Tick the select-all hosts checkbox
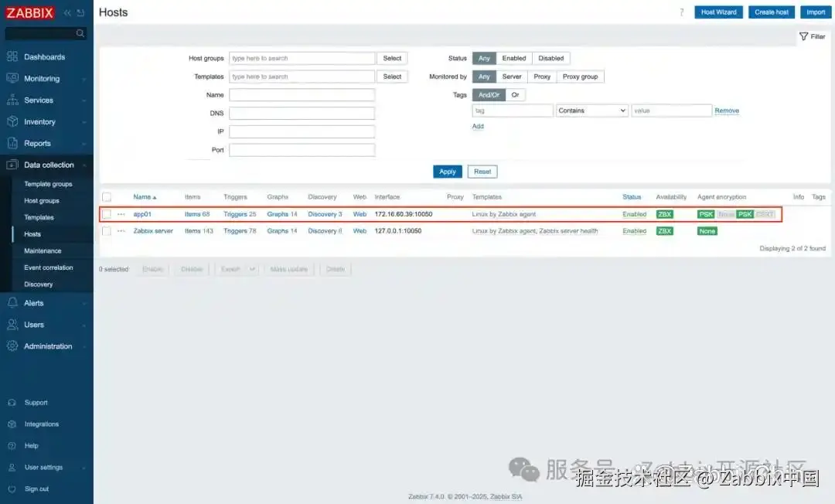The height and width of the screenshot is (504, 835). click(x=107, y=197)
